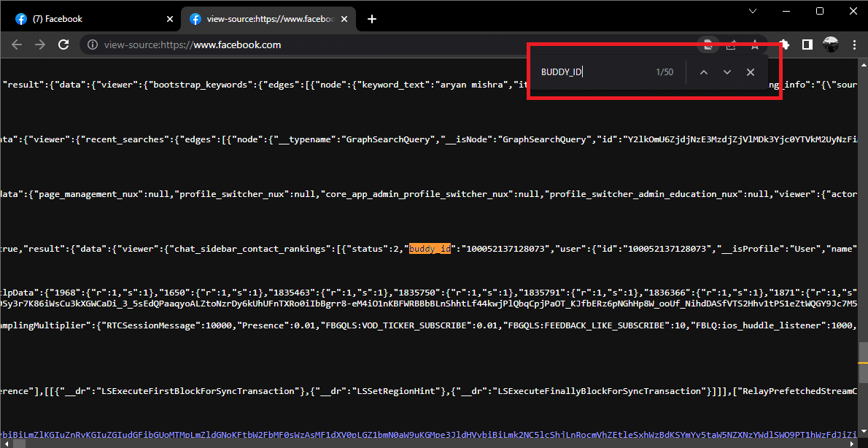Reload the view-source page

(63, 45)
